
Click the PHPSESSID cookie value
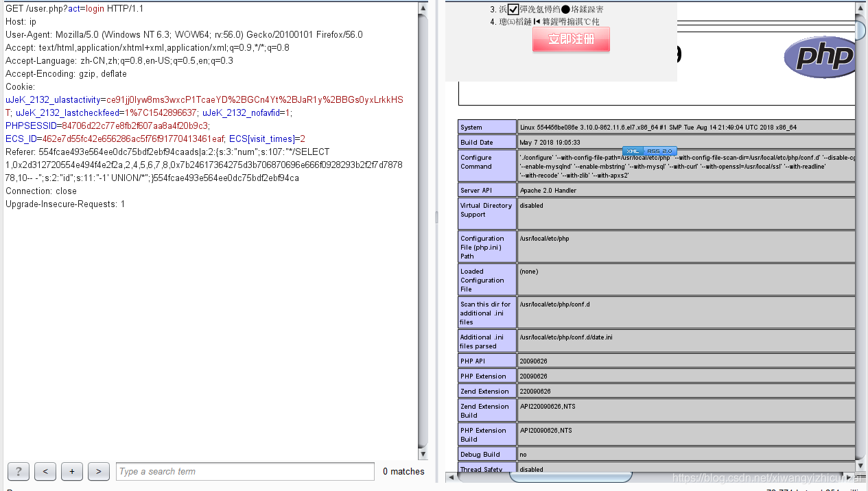(x=135, y=126)
